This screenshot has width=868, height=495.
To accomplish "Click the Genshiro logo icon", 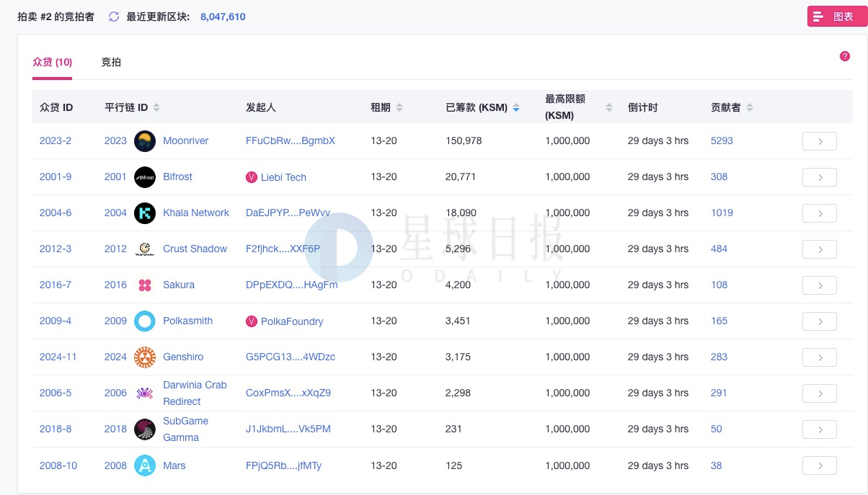I will [145, 357].
